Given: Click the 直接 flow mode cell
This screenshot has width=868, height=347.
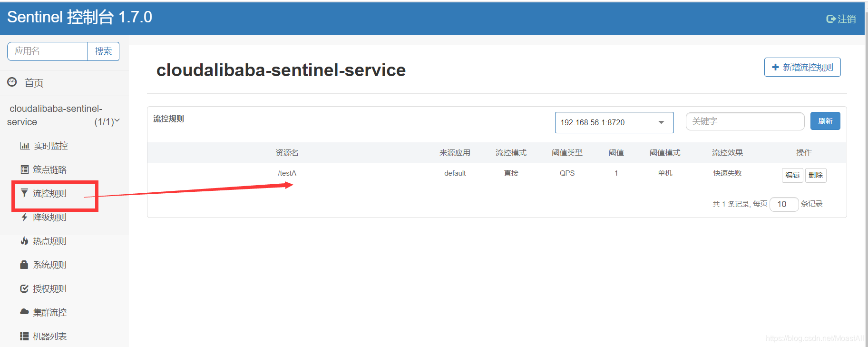Looking at the screenshot, I should tap(511, 173).
